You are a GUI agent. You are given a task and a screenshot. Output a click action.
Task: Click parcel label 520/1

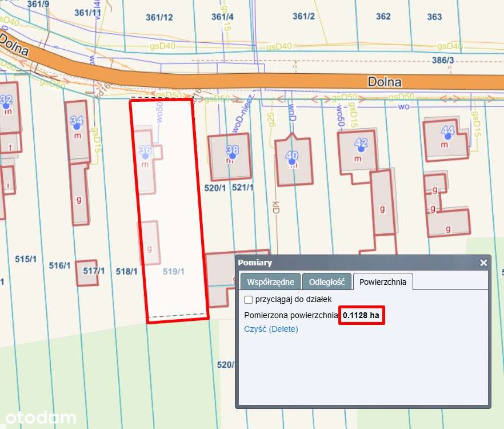click(x=215, y=188)
